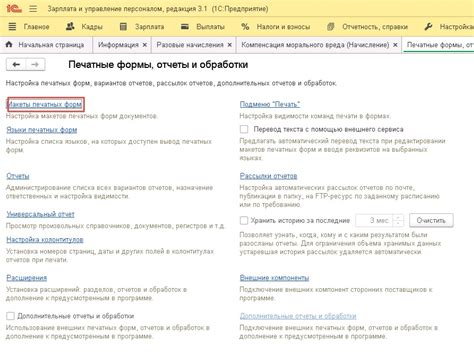Screen dimensions: 474x364
Task: Open the Расширения link
Action: click(x=27, y=278)
